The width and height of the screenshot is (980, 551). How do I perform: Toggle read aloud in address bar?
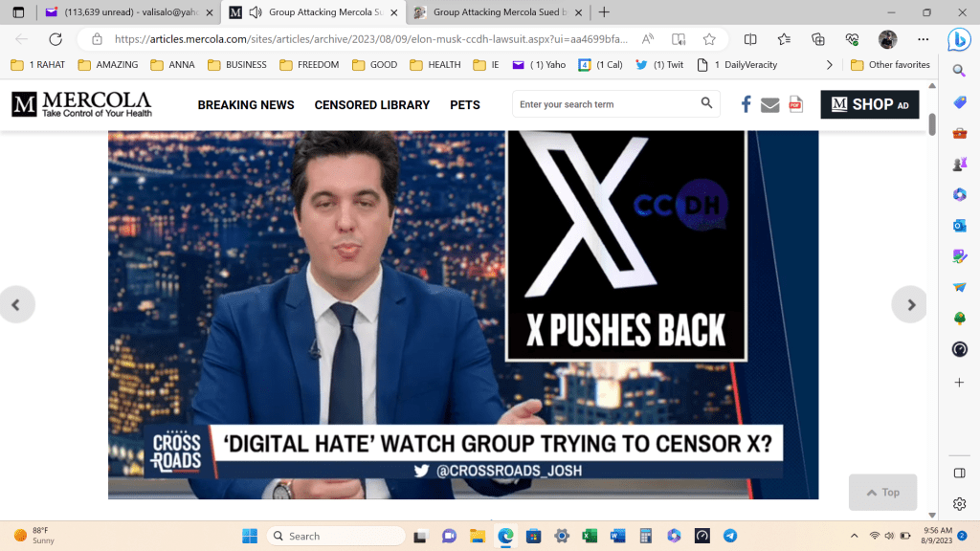click(x=648, y=39)
